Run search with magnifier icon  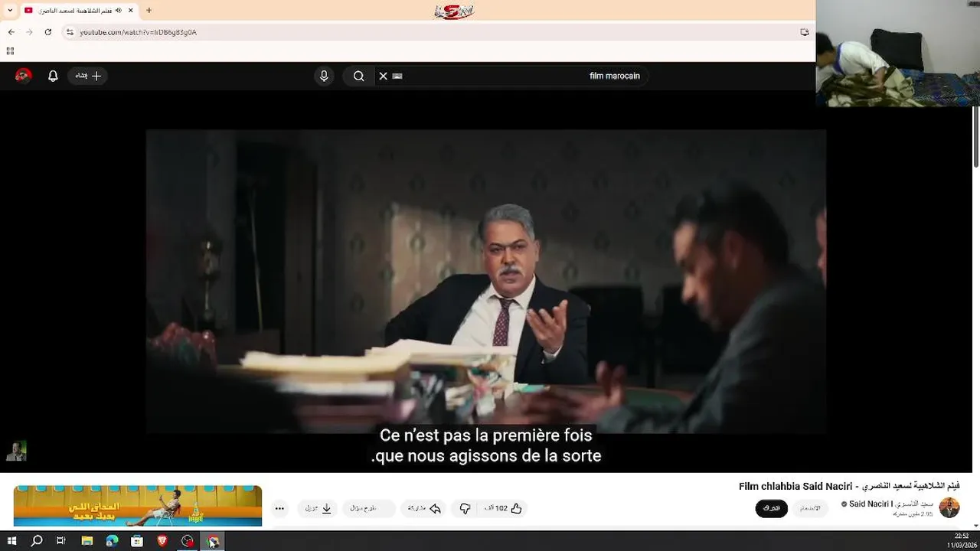point(358,76)
